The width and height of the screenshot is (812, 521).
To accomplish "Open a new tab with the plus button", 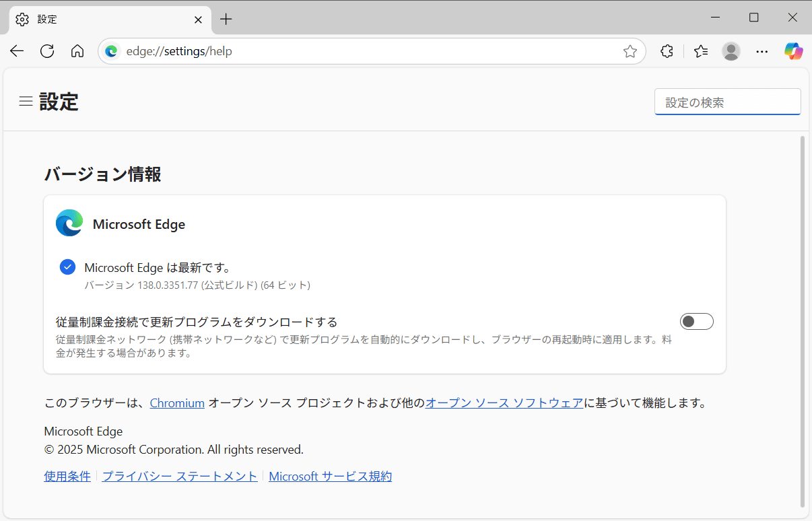I will click(226, 20).
